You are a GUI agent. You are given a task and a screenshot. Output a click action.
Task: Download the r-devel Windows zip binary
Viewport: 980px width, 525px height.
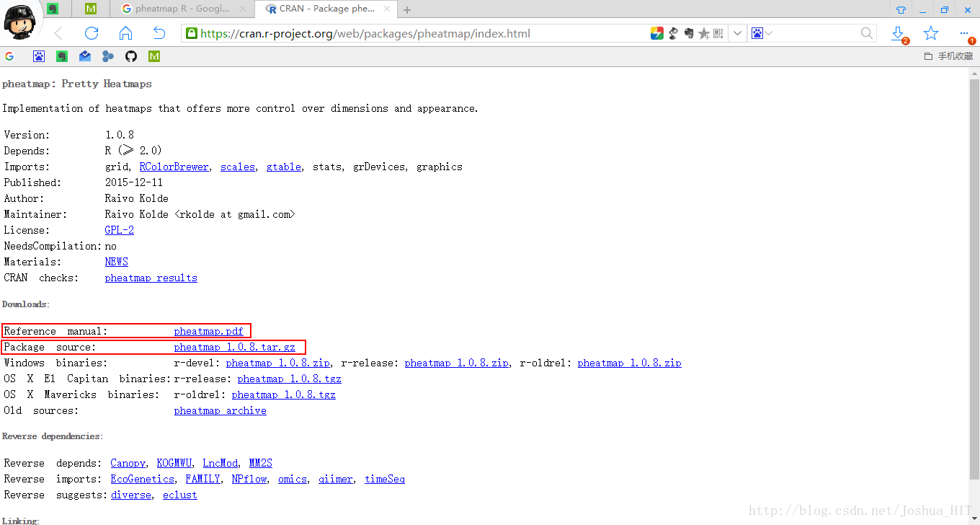tap(278, 363)
